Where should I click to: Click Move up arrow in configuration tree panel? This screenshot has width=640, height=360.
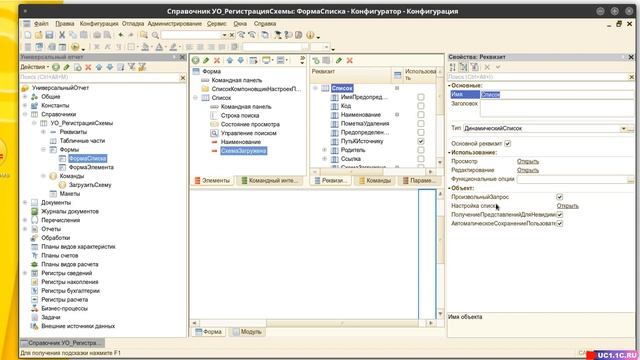point(99,67)
